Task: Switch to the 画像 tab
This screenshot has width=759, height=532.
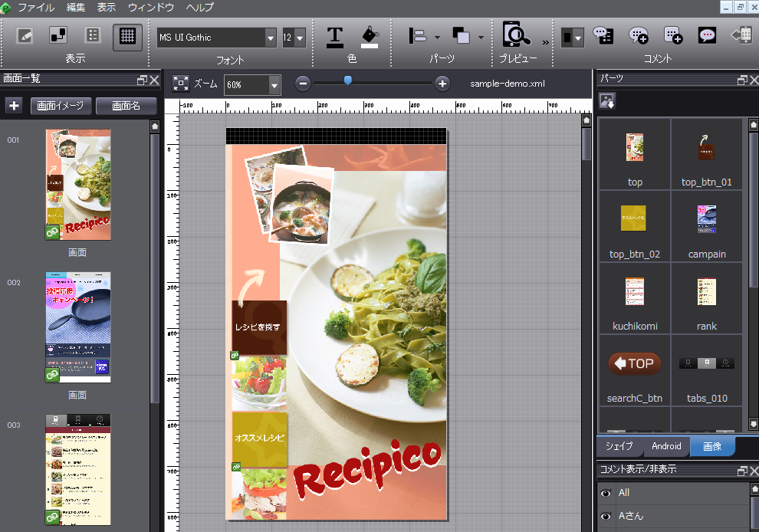Action: tap(712, 446)
